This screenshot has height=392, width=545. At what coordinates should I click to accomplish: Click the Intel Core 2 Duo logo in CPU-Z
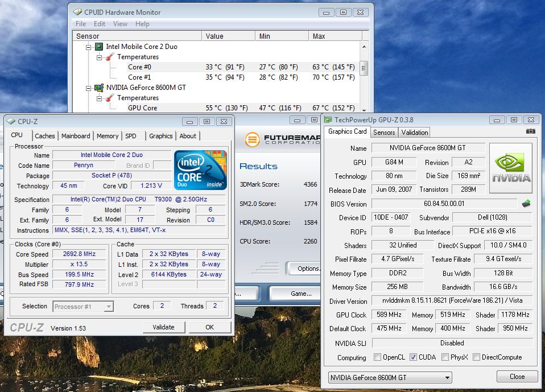(x=200, y=170)
